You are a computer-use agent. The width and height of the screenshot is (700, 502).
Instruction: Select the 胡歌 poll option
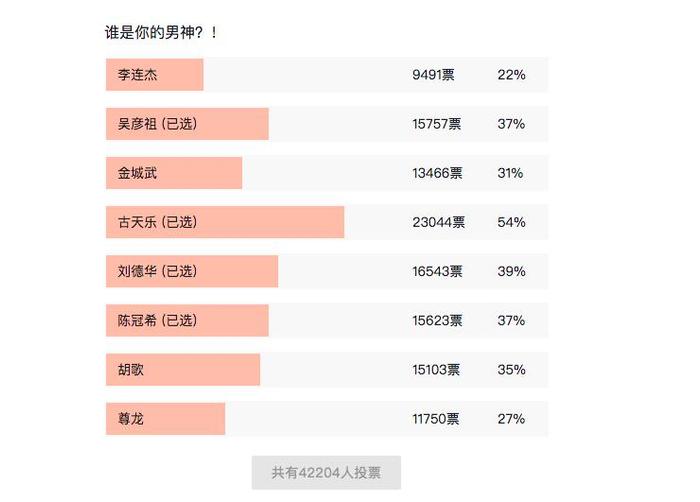pyautogui.click(x=327, y=369)
